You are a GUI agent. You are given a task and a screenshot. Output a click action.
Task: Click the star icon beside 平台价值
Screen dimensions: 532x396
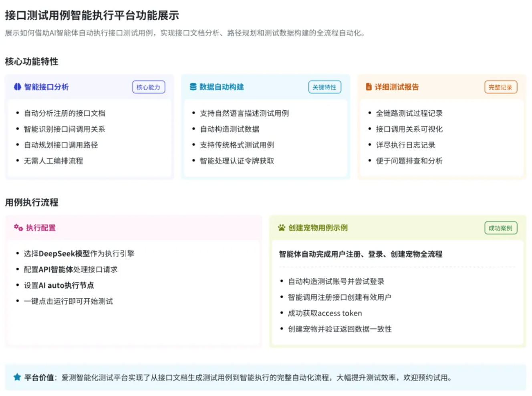(17, 377)
